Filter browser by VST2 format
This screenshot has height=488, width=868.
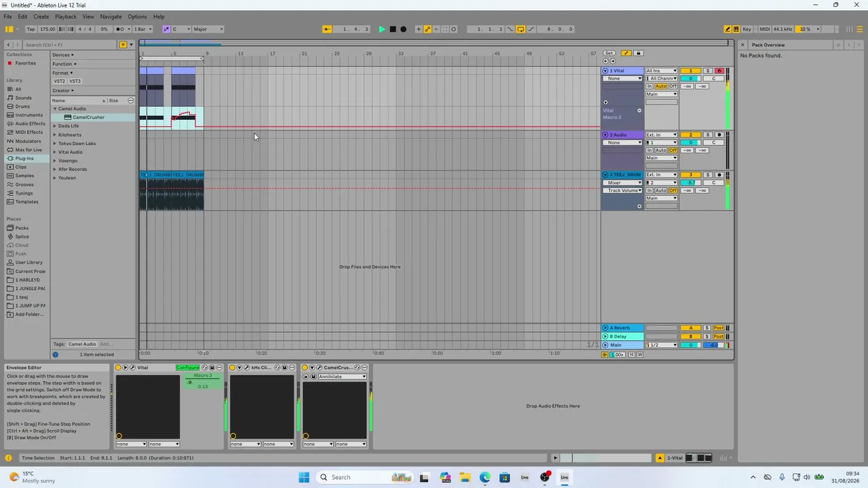coord(60,81)
